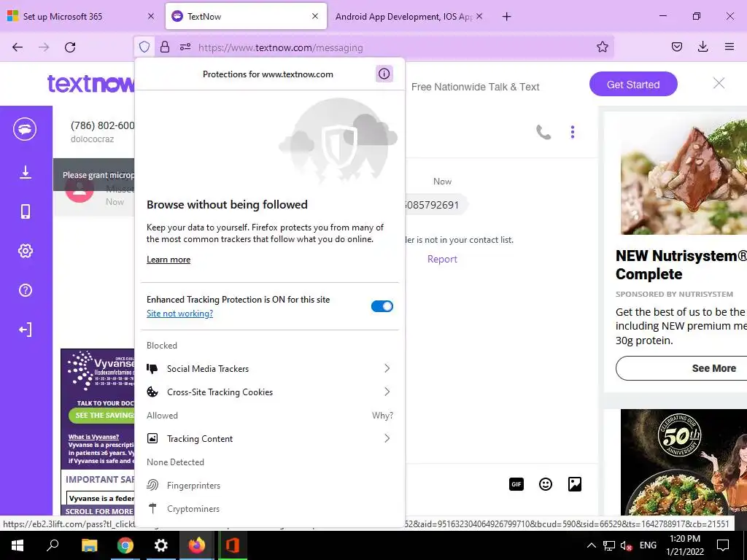Image resolution: width=747 pixels, height=560 pixels.
Task: Click the TextNow log out icon
Action: point(26,330)
